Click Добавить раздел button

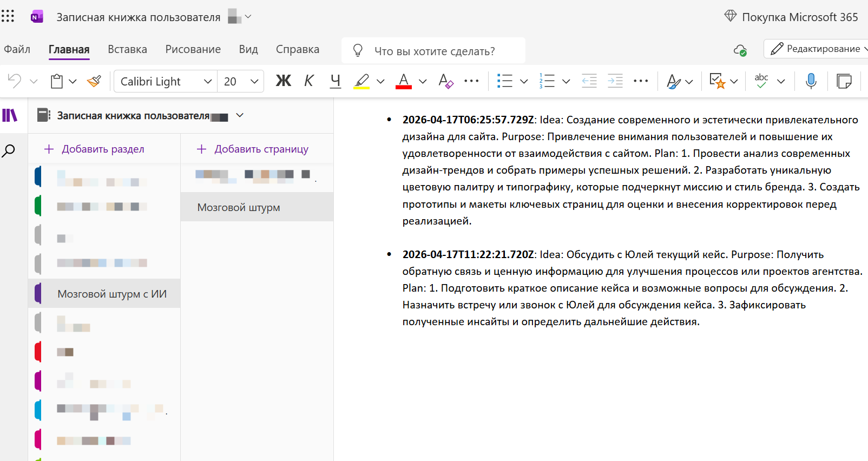[94, 149]
